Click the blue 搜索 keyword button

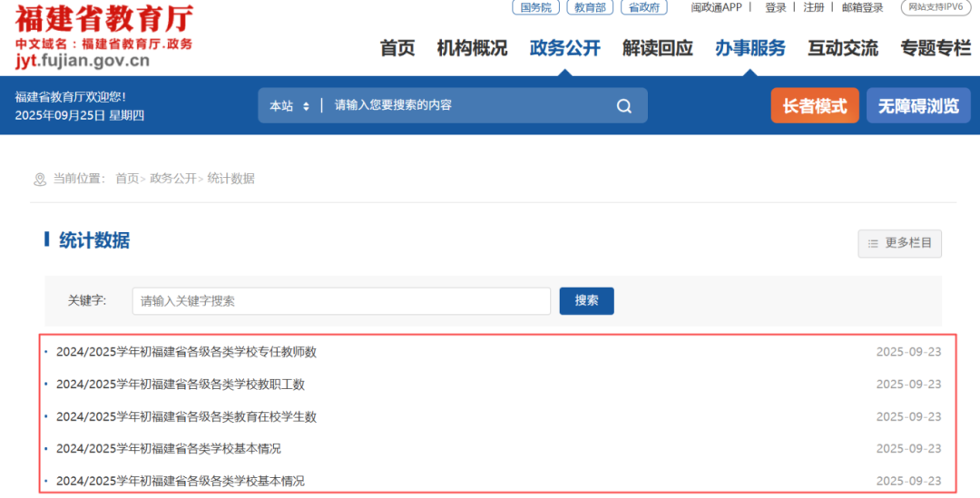tap(586, 301)
